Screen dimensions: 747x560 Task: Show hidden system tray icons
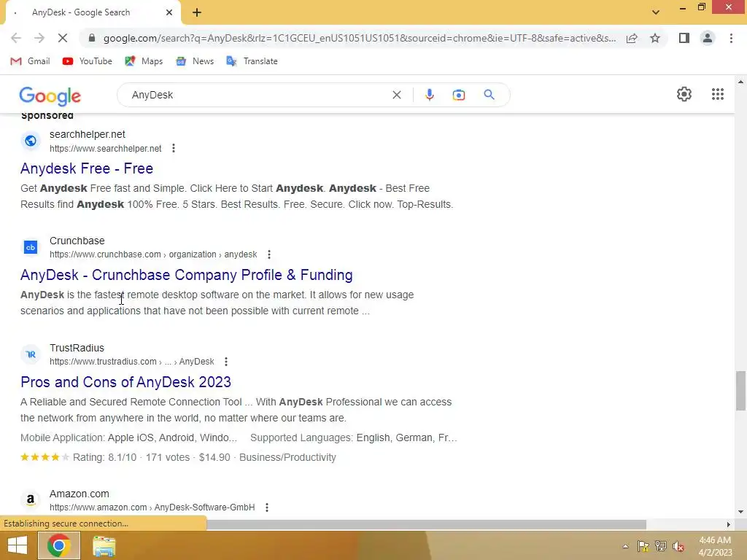click(625, 546)
